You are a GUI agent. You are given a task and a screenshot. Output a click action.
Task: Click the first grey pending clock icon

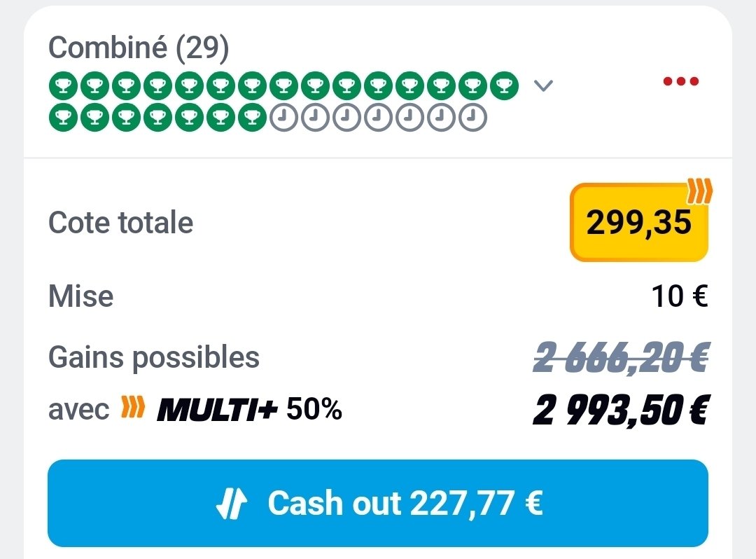pos(282,117)
